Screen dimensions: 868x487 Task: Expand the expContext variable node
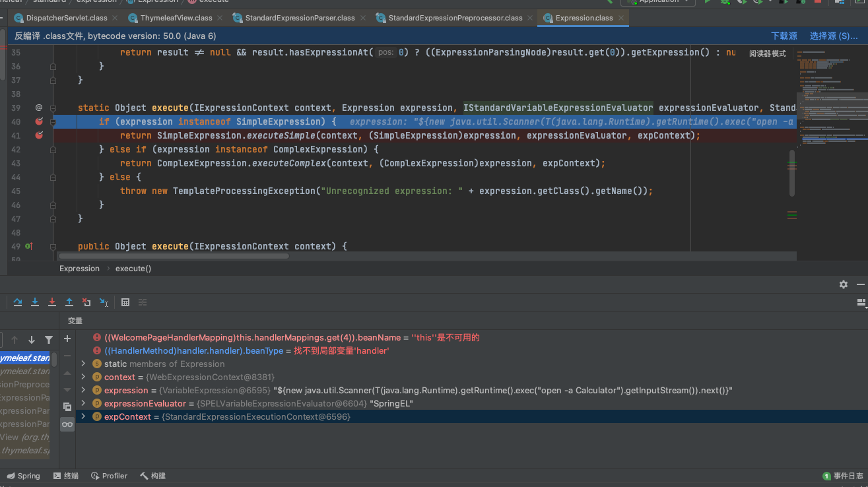[x=83, y=416]
